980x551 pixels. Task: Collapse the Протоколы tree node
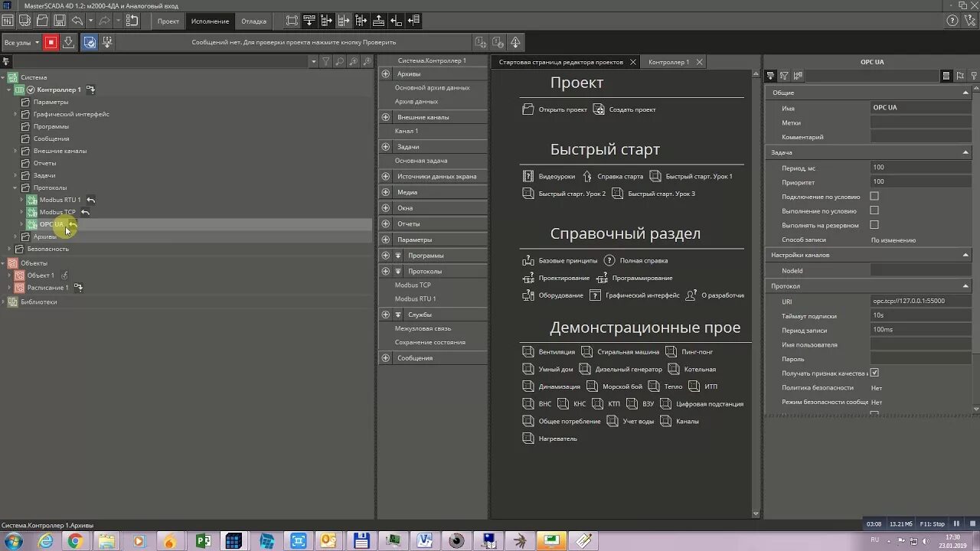[15, 187]
